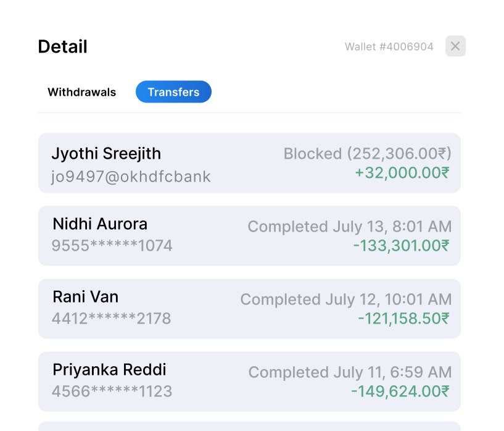Click Completed July 12, 10:01 AM status
The height and width of the screenshot is (431, 504).
pos(345,299)
